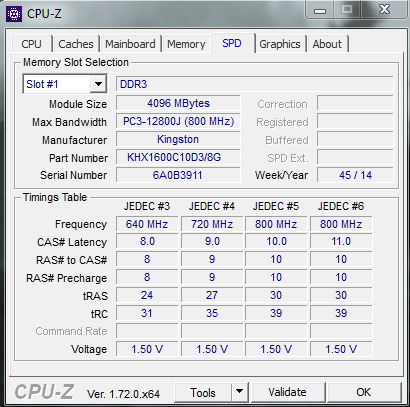Click part number KHX1600C10D3/8G
410x407 pixels.
click(x=178, y=157)
